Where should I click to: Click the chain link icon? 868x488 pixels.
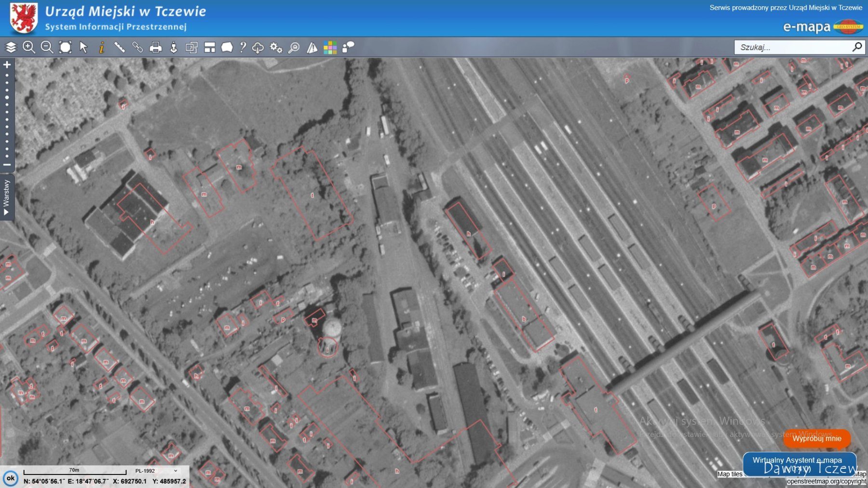pyautogui.click(x=137, y=47)
